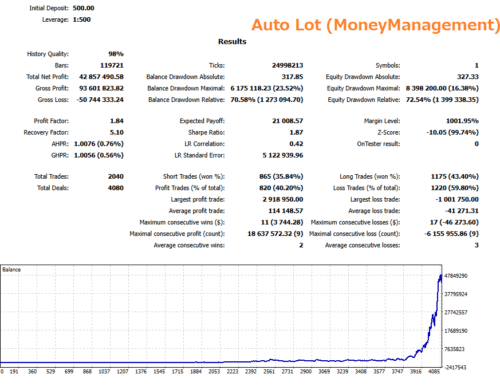Select the History Quality value 98%
Image resolution: width=500 pixels, height=390 pixels.
[116, 54]
